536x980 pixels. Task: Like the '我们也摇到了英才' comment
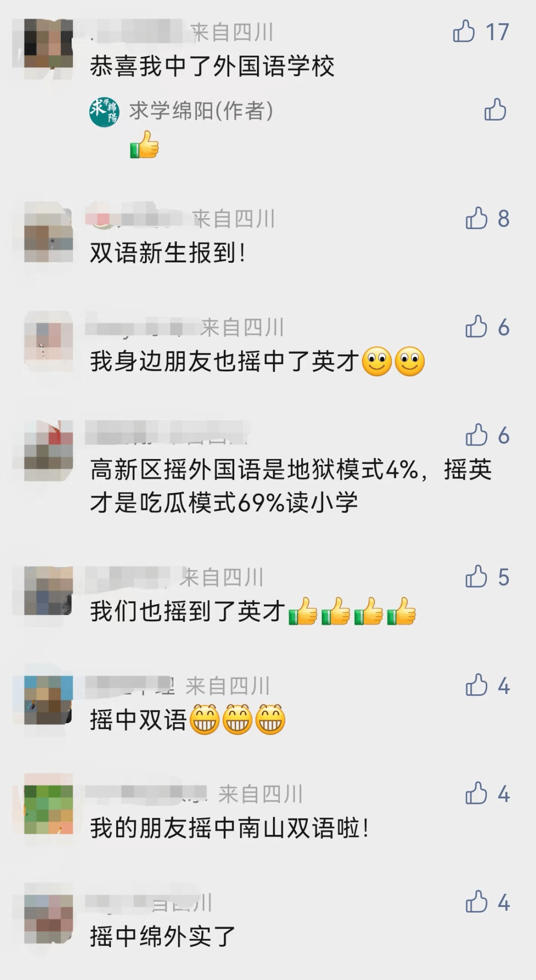pyautogui.click(x=476, y=577)
